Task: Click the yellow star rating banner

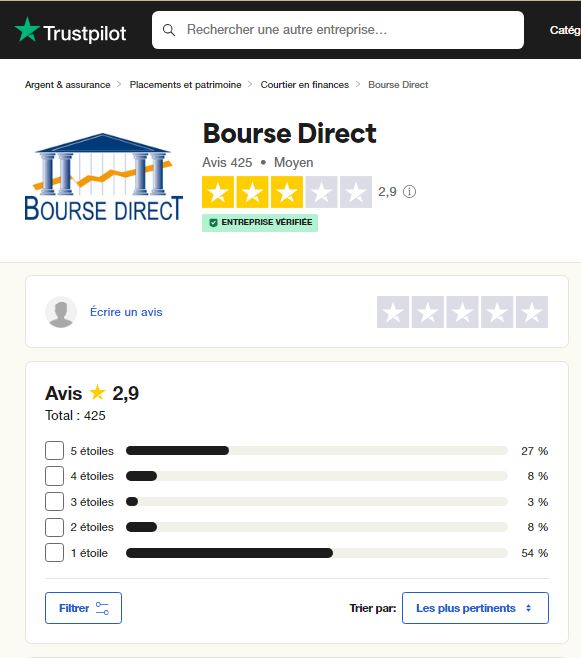Action: (287, 192)
